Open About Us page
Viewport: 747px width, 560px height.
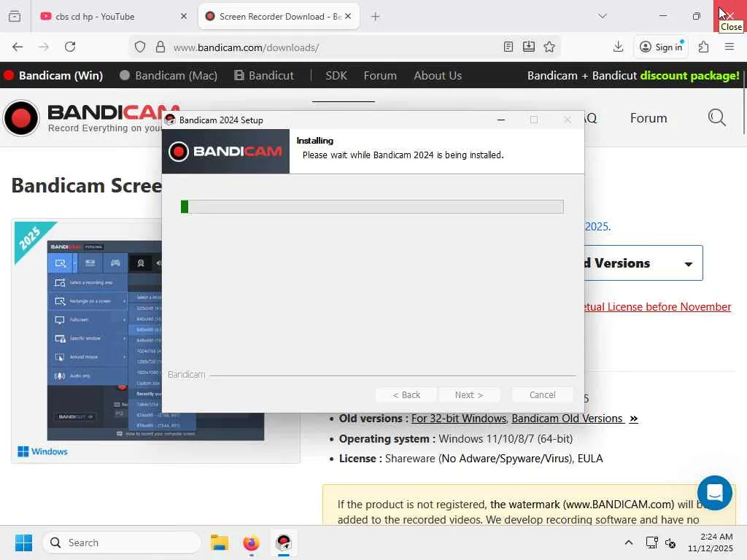(438, 75)
